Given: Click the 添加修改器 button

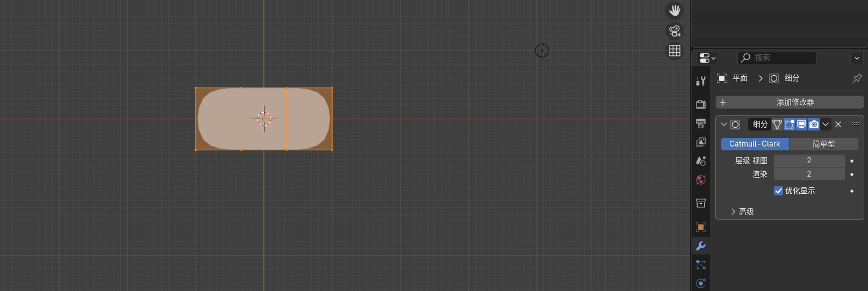Looking at the screenshot, I should [789, 102].
